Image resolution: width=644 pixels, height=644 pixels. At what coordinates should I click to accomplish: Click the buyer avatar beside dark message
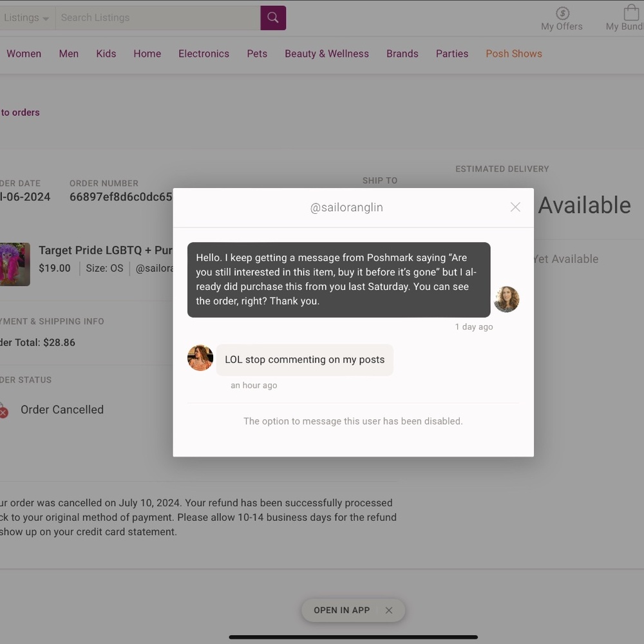pos(506,299)
